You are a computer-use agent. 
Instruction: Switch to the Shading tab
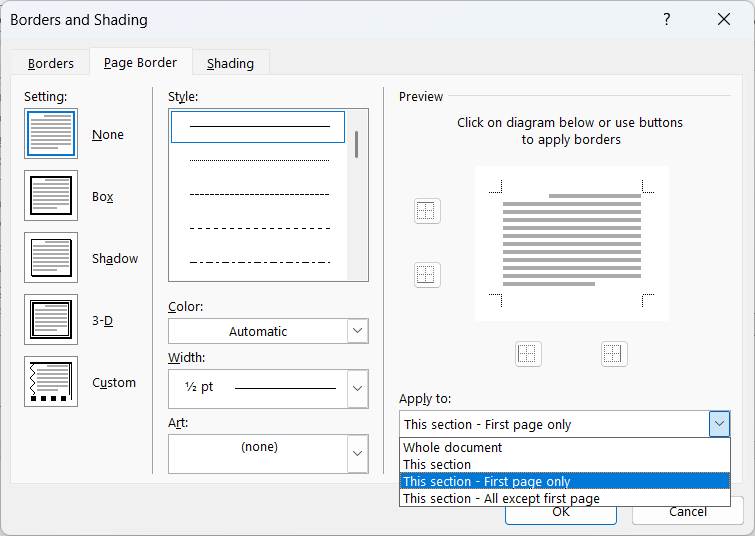[x=231, y=63]
